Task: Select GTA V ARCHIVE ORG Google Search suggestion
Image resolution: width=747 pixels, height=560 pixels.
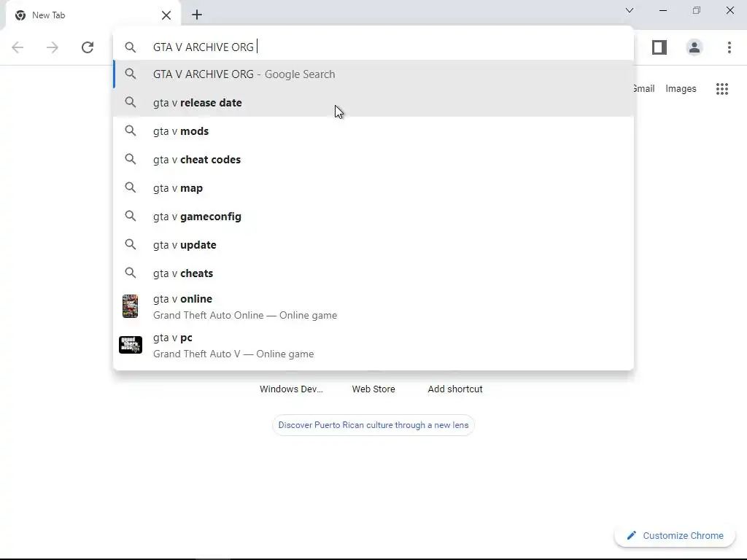Action: [373, 74]
